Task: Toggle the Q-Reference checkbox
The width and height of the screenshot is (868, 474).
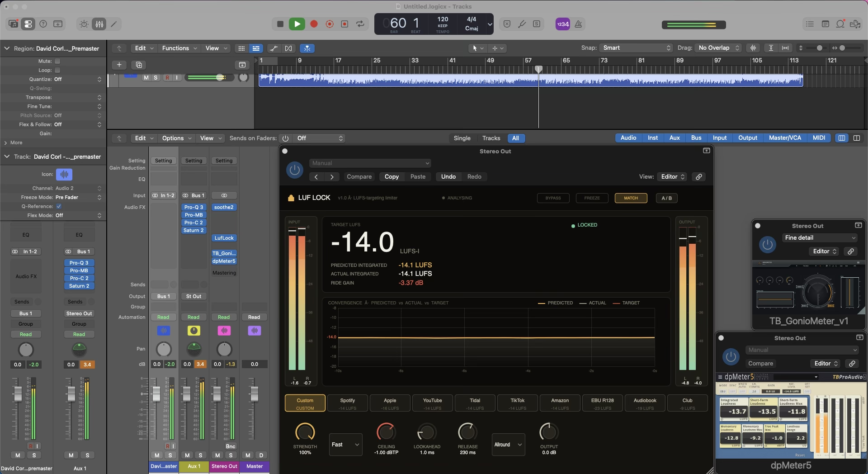Action: click(x=59, y=206)
